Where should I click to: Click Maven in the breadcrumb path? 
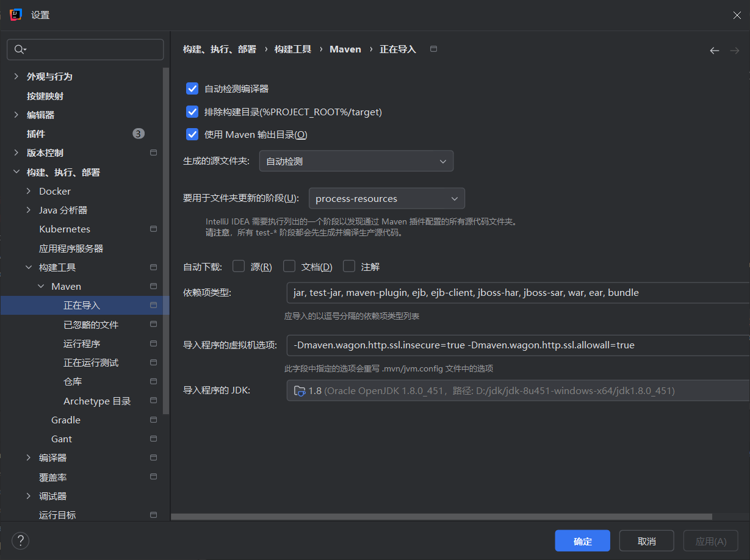345,49
